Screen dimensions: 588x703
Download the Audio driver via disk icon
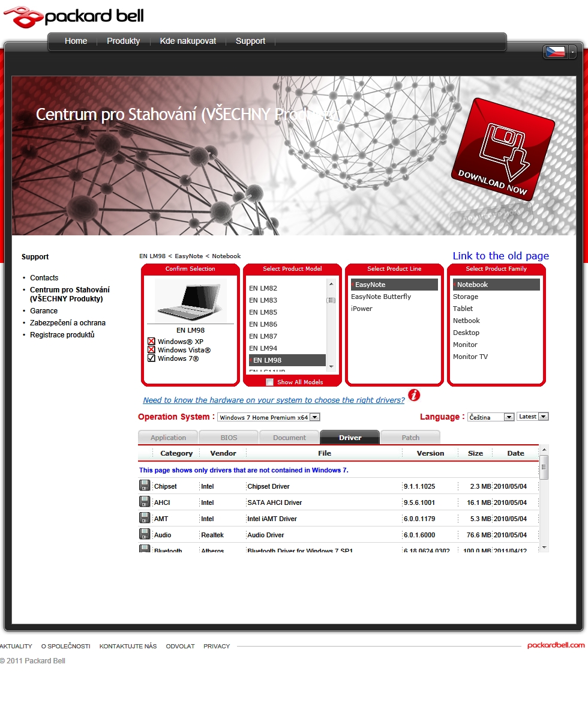pyautogui.click(x=145, y=534)
